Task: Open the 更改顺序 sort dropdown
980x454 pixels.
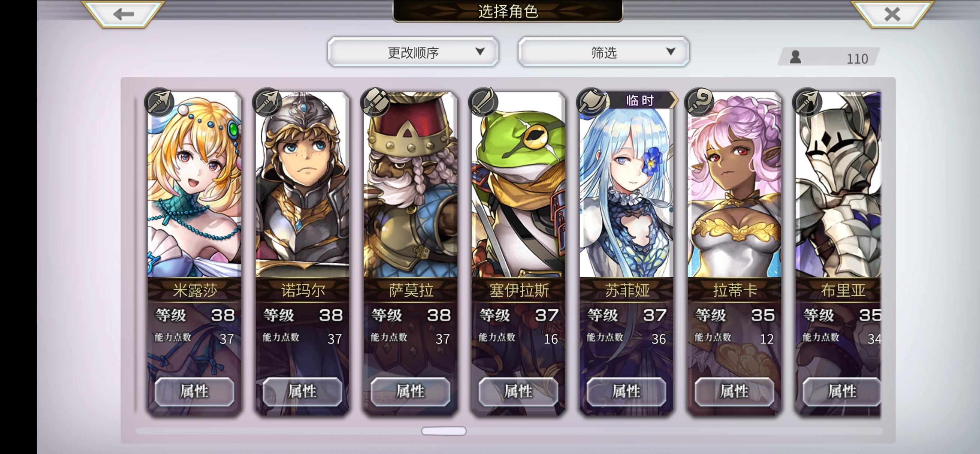Action: tap(413, 52)
